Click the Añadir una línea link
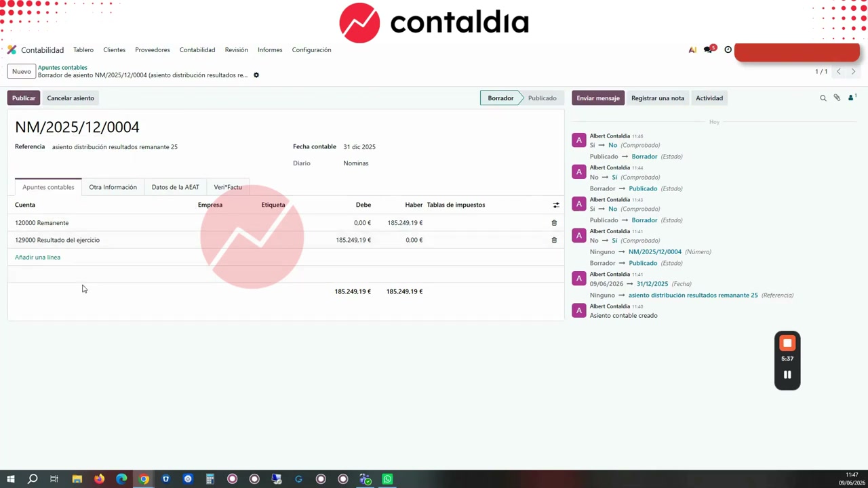Image resolution: width=868 pixels, height=488 pixels. tap(38, 258)
